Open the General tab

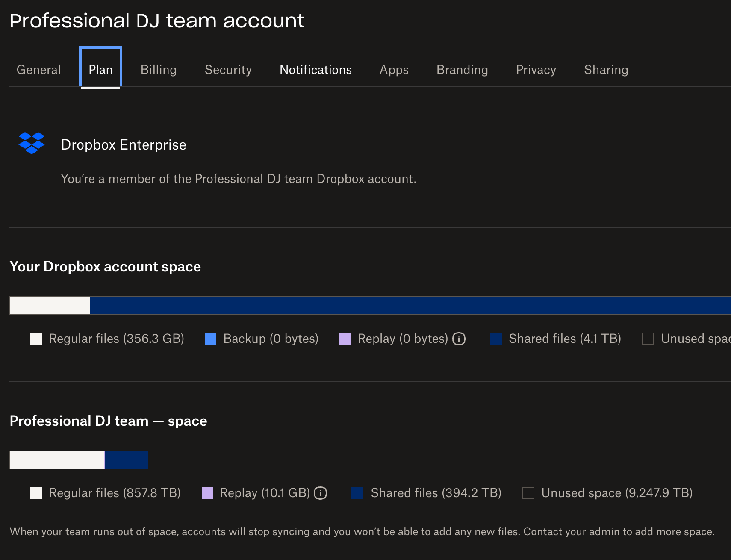click(x=38, y=70)
